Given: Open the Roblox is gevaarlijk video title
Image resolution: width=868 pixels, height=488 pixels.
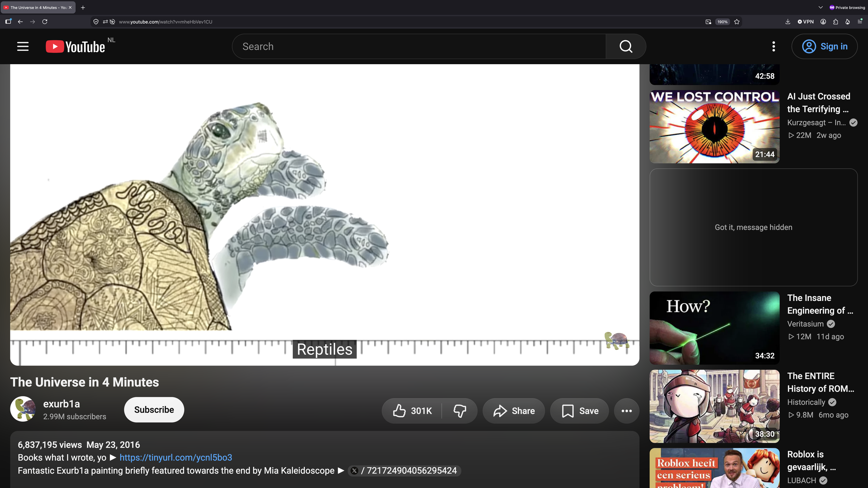Looking at the screenshot, I should point(811,461).
